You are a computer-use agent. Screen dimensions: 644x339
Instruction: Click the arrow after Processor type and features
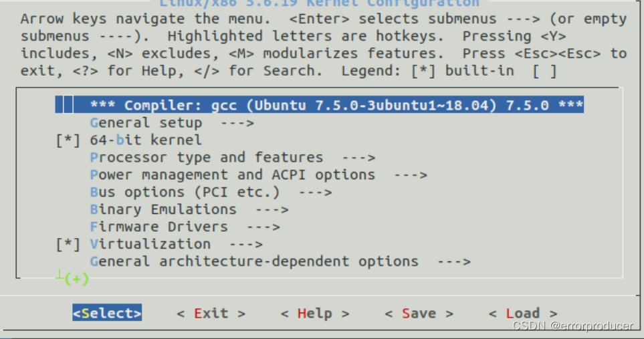click(x=358, y=158)
